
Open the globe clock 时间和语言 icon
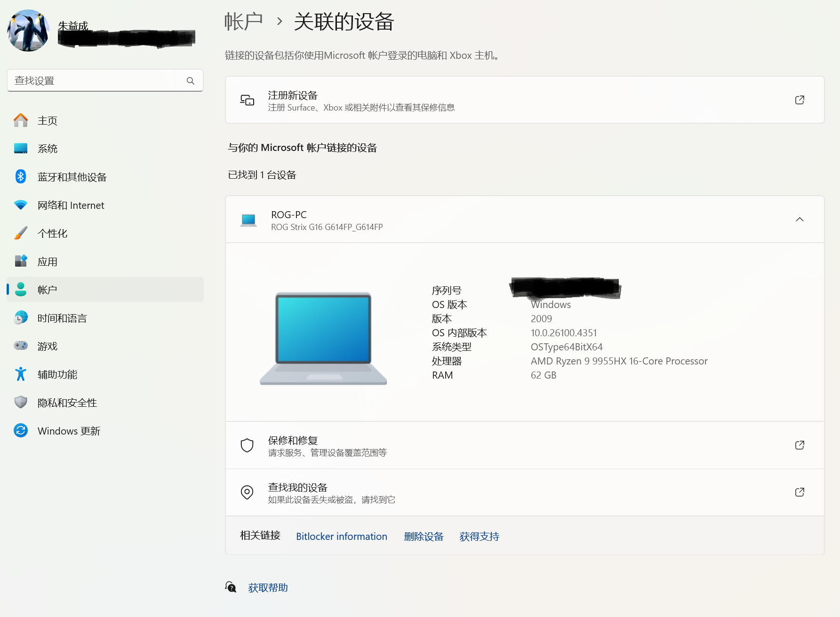click(x=21, y=318)
